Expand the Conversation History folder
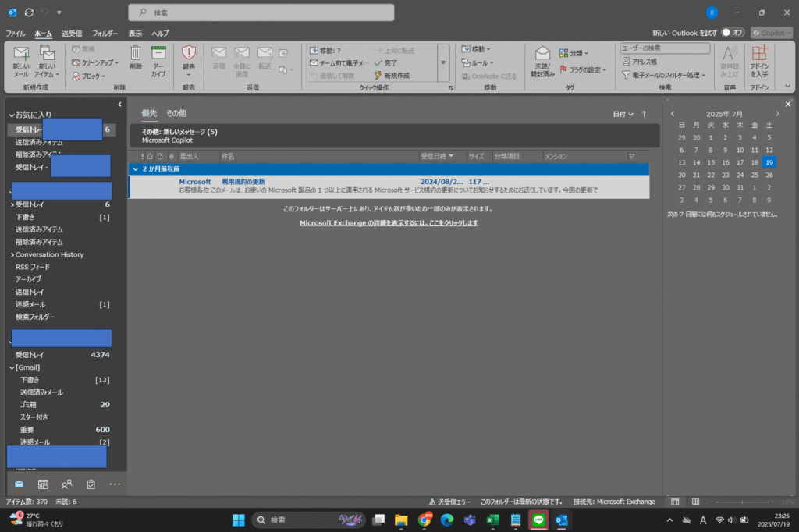This screenshot has height=532, width=799. pos(12,254)
